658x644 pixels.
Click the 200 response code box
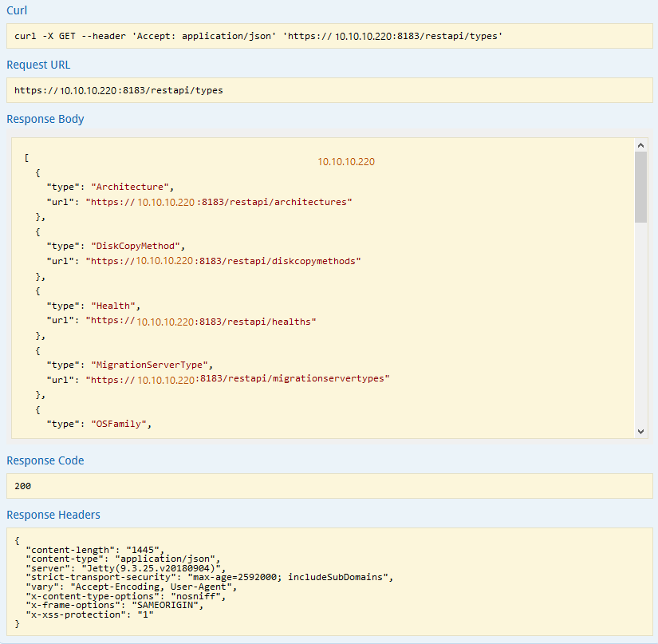[329, 486]
